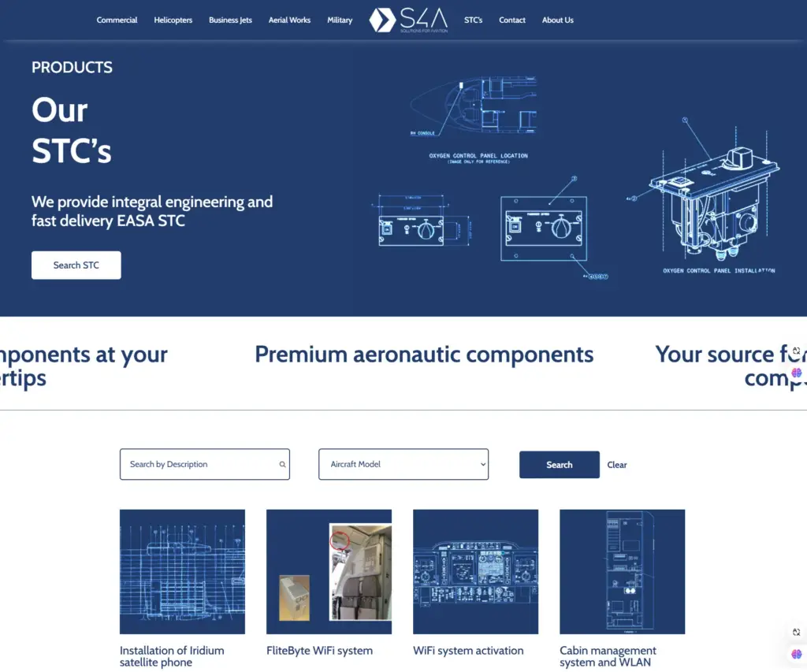Focus the Search by Description field
Image resolution: width=807 pixels, height=672 pixels.
tap(201, 465)
